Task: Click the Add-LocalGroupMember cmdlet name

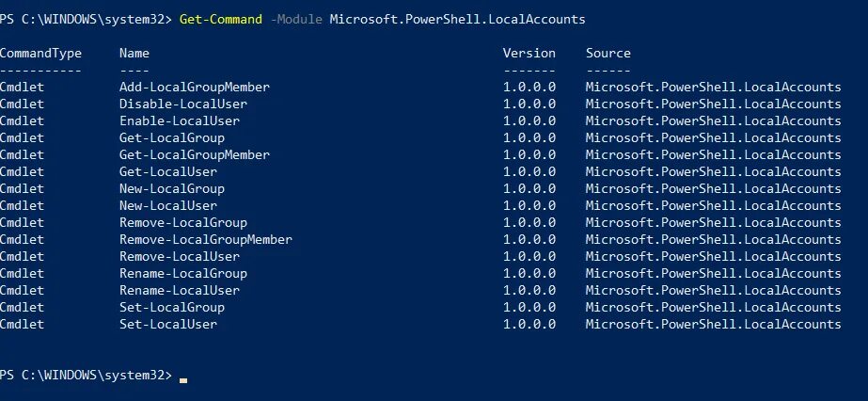Action: point(195,87)
